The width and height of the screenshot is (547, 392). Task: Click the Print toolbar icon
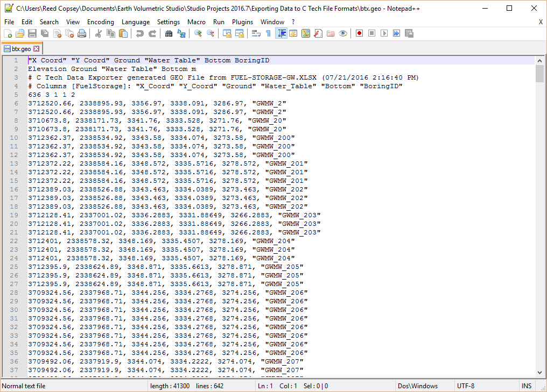[x=82, y=33]
